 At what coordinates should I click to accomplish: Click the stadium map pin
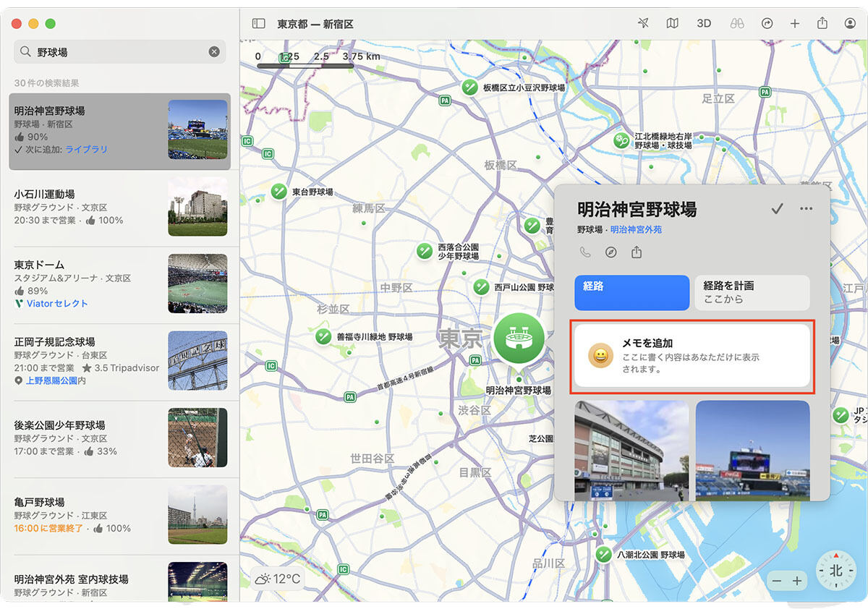pos(519,338)
